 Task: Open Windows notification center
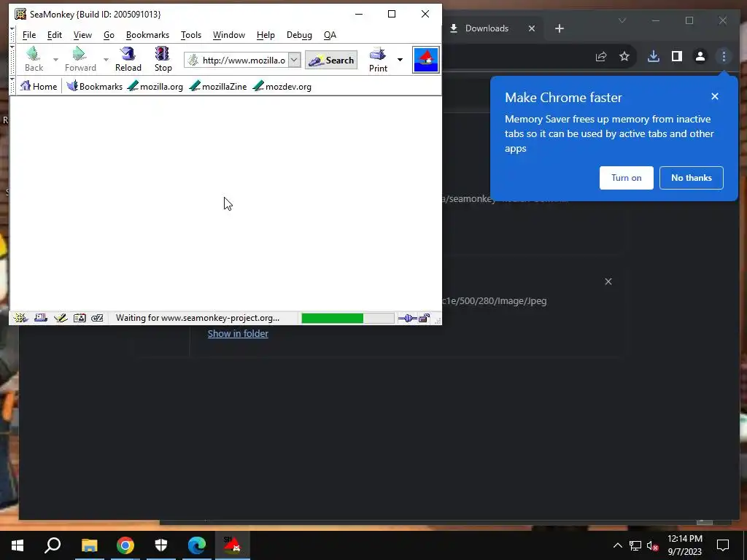click(x=723, y=545)
